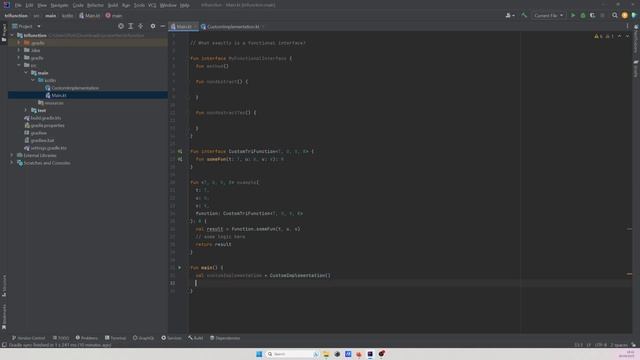This screenshot has height=360, width=640.
Task: Toggle Terminal tool window
Action: tap(116, 338)
